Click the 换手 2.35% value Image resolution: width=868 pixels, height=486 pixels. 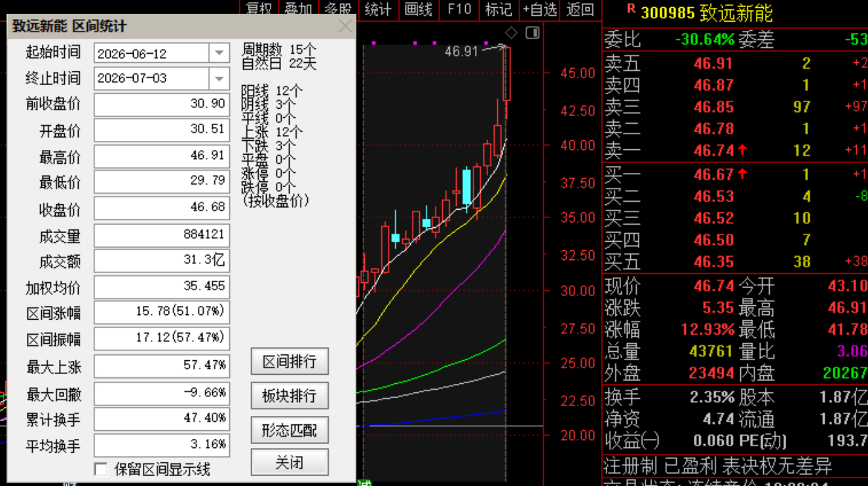(712, 397)
